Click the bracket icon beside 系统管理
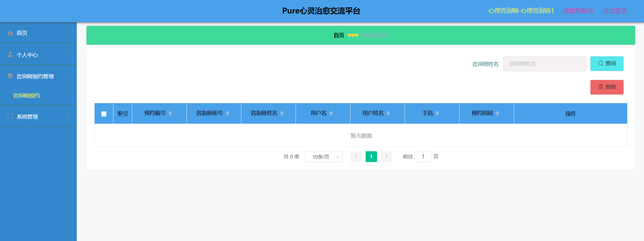This screenshot has height=241, width=644. (10, 116)
